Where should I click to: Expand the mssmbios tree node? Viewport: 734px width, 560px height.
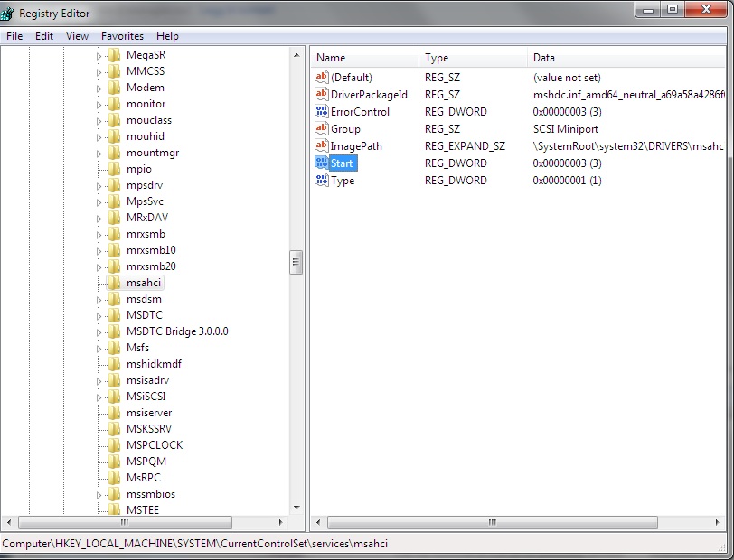[x=99, y=494]
